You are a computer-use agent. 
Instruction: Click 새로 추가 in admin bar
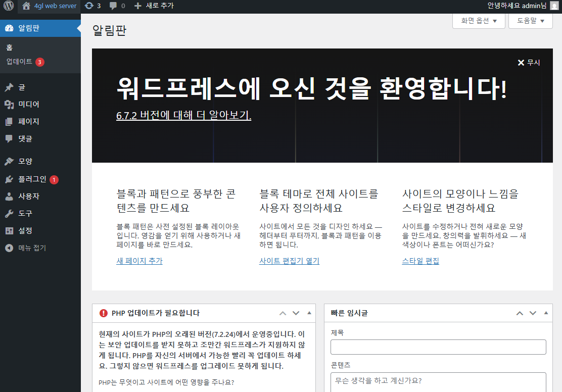[160, 6]
